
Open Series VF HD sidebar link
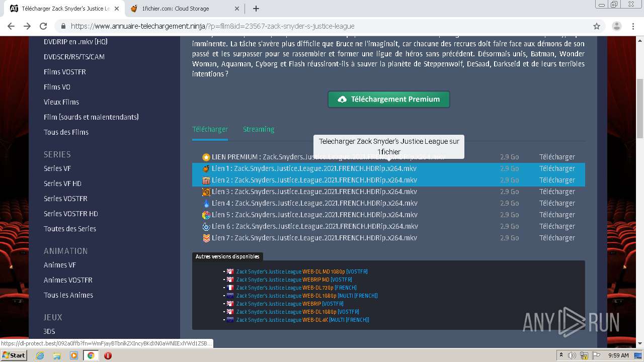coord(62,184)
